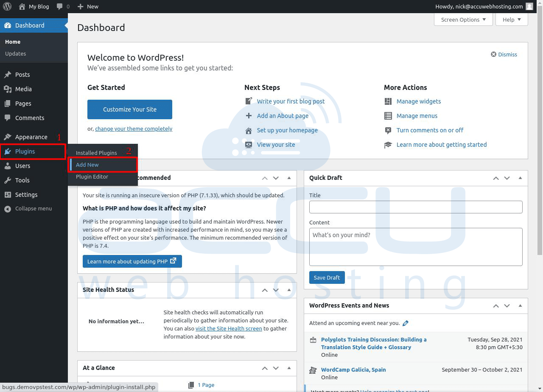Open WordCamp Galicia, Spain link
543x392 pixels.
pyautogui.click(x=353, y=370)
